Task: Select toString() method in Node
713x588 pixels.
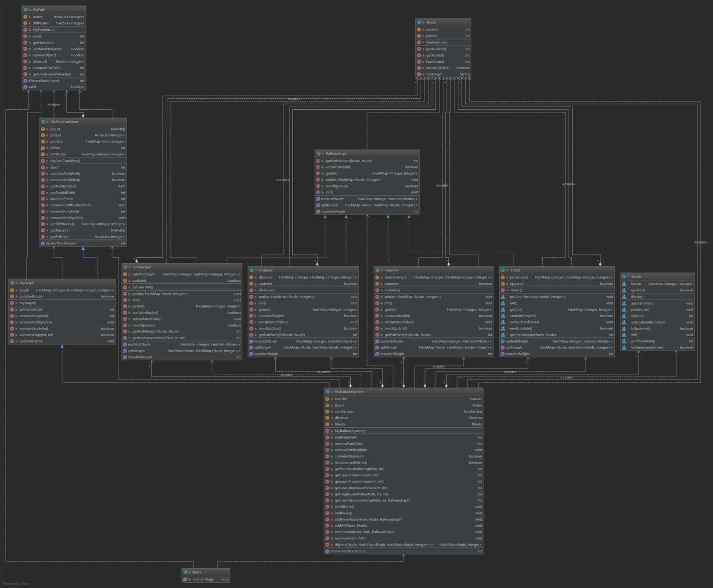Action: 434,75
